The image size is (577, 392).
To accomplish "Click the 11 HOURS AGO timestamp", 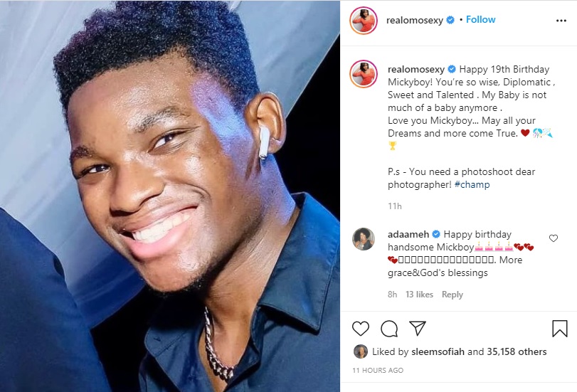I will click(378, 371).
